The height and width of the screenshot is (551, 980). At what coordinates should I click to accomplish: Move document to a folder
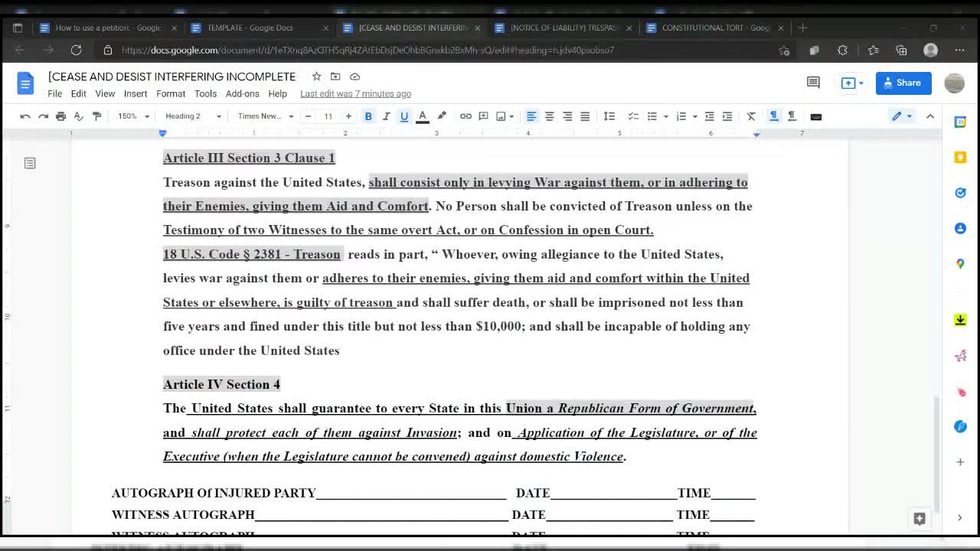[335, 77]
